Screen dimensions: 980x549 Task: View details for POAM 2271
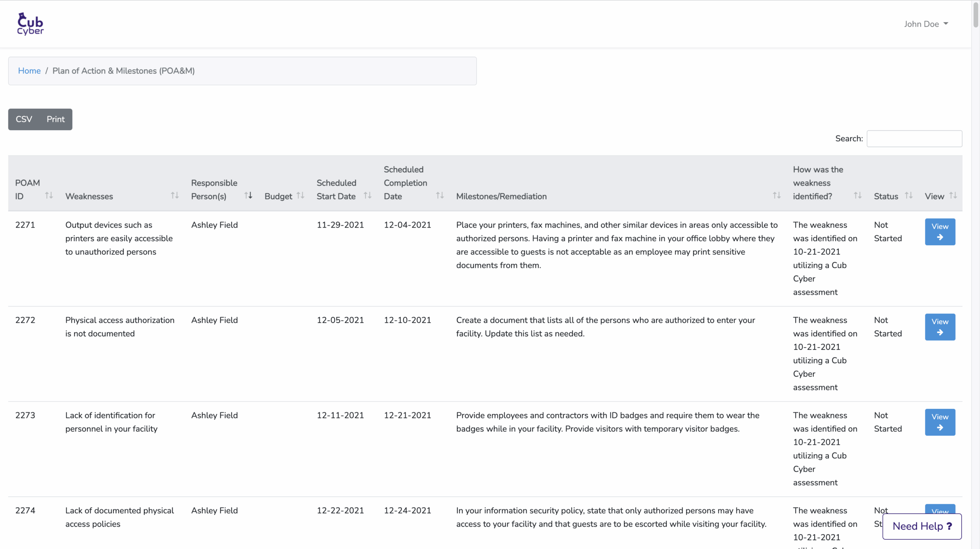pos(940,232)
